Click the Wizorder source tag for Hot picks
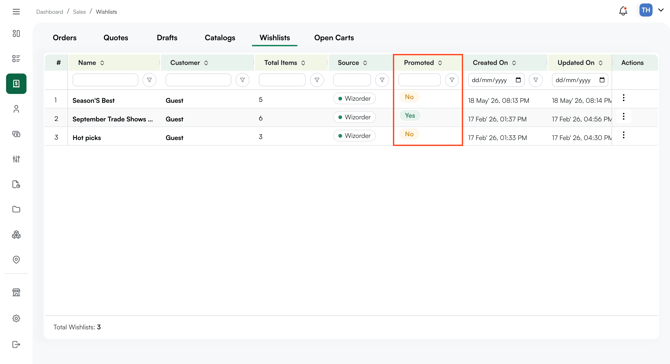 point(354,135)
